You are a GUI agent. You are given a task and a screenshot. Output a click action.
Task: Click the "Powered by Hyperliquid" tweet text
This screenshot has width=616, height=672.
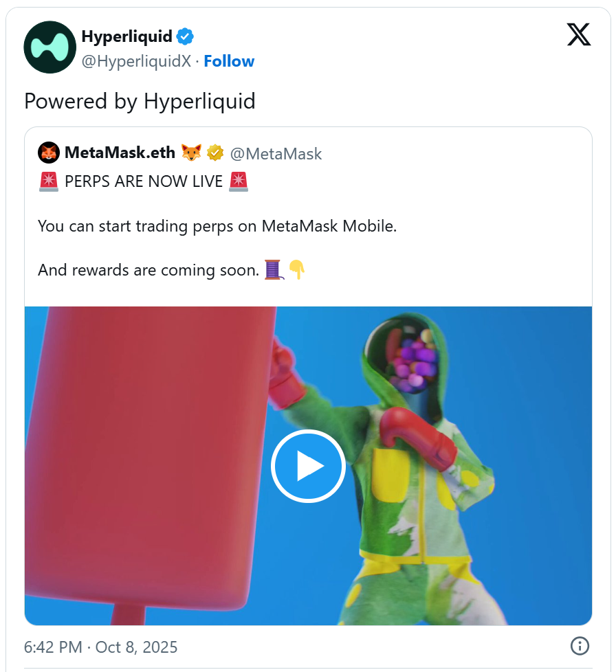tap(140, 102)
